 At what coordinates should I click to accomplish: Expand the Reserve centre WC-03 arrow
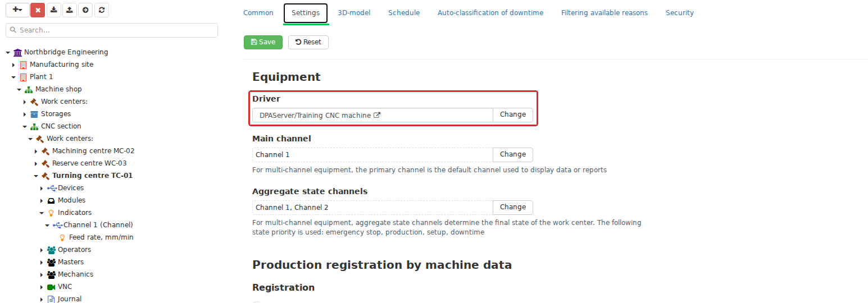(x=36, y=163)
